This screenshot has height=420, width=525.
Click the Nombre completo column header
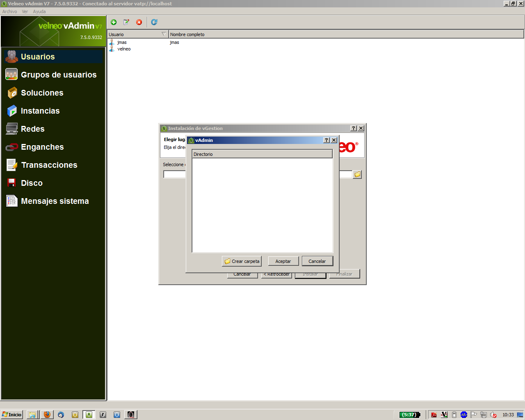(x=346, y=34)
